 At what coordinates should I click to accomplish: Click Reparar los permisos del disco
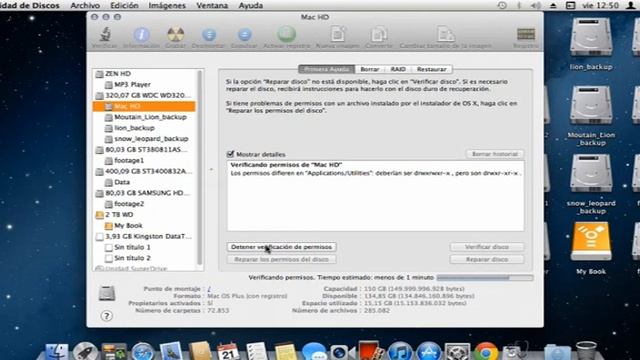(x=281, y=259)
